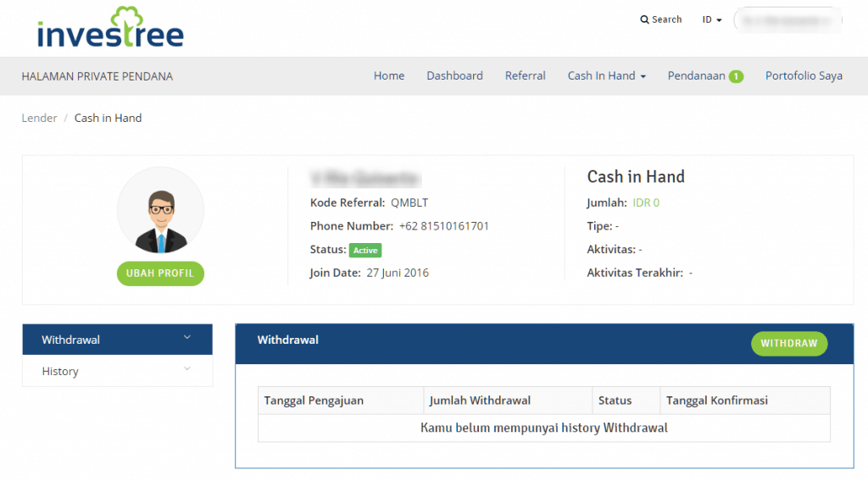Click the Cash in Hand panel heading
Viewport: 868px width, 481px height.
pyautogui.click(x=636, y=176)
